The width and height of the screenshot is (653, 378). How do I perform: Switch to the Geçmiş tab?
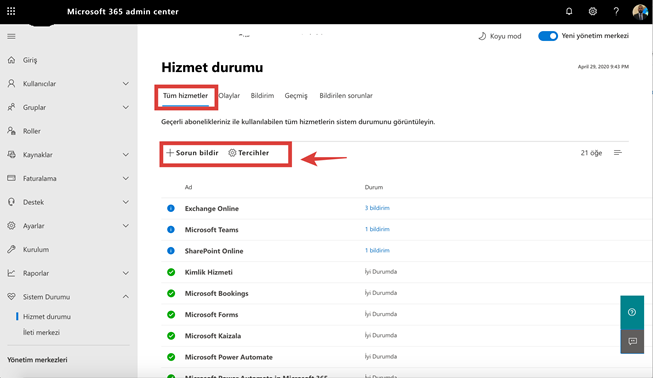pyautogui.click(x=296, y=96)
